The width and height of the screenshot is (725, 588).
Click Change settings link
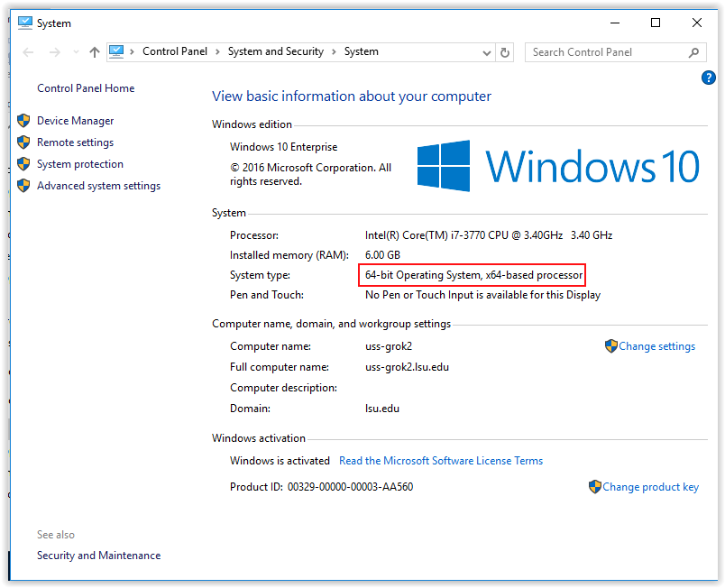(x=656, y=346)
